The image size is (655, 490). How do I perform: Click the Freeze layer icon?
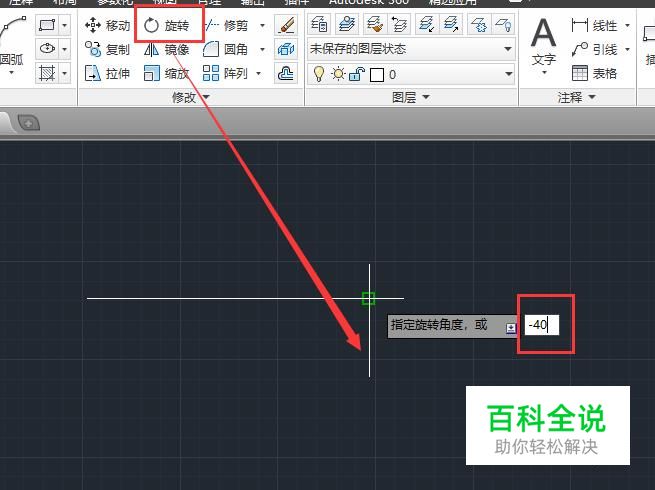coord(479,25)
